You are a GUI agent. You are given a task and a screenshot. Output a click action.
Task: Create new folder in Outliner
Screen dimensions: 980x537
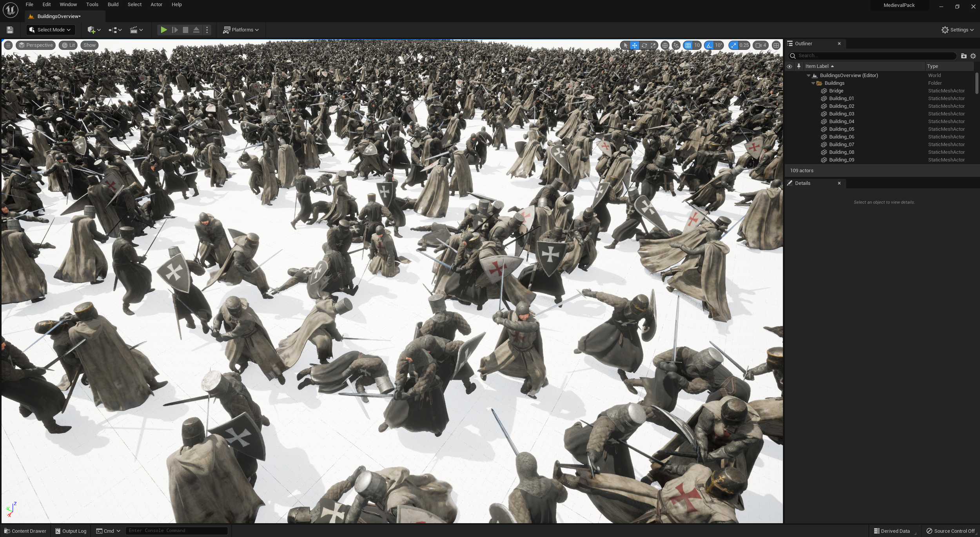[964, 56]
